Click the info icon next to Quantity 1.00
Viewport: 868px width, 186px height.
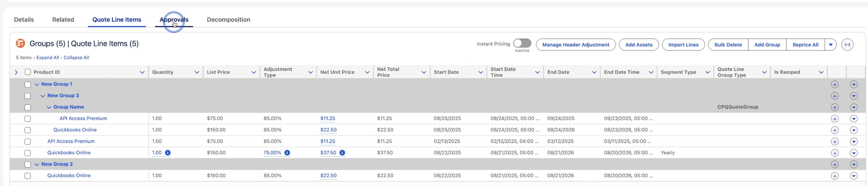[168, 153]
